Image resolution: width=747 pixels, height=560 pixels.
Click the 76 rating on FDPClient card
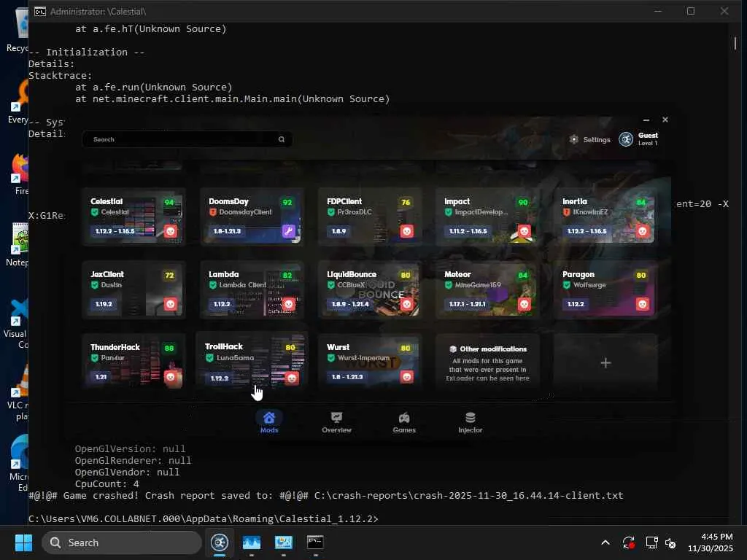(x=406, y=203)
